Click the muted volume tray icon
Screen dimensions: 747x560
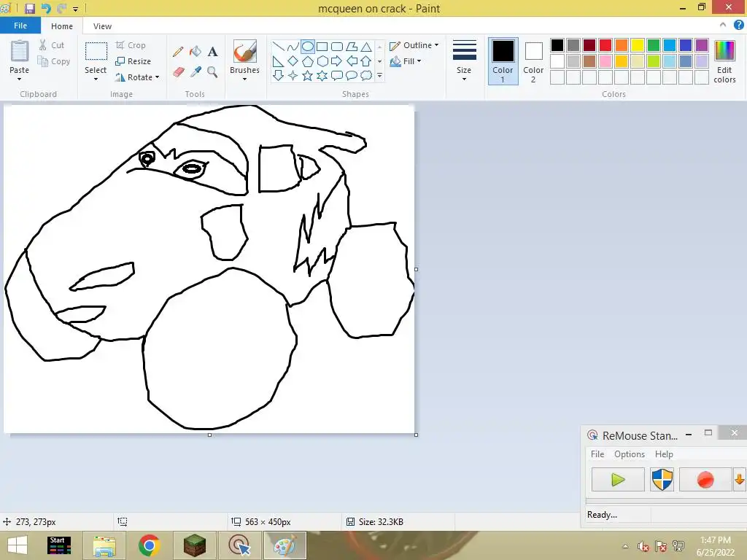pos(643,547)
